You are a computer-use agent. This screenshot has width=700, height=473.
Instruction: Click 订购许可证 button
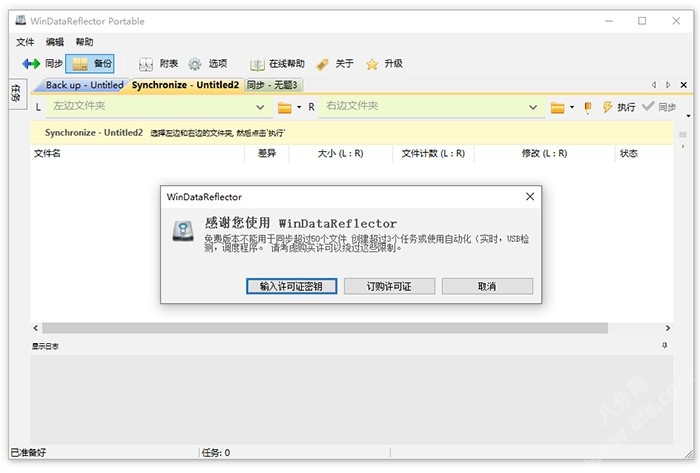coord(389,286)
